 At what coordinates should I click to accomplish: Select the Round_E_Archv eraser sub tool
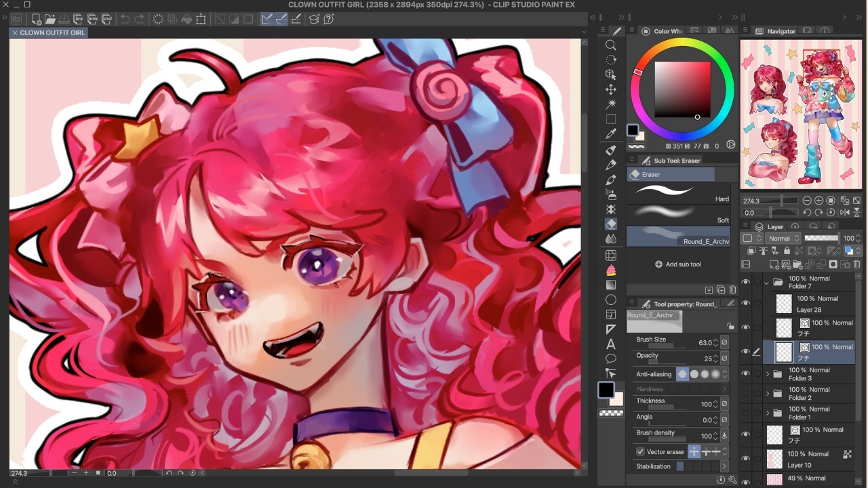[x=679, y=236]
